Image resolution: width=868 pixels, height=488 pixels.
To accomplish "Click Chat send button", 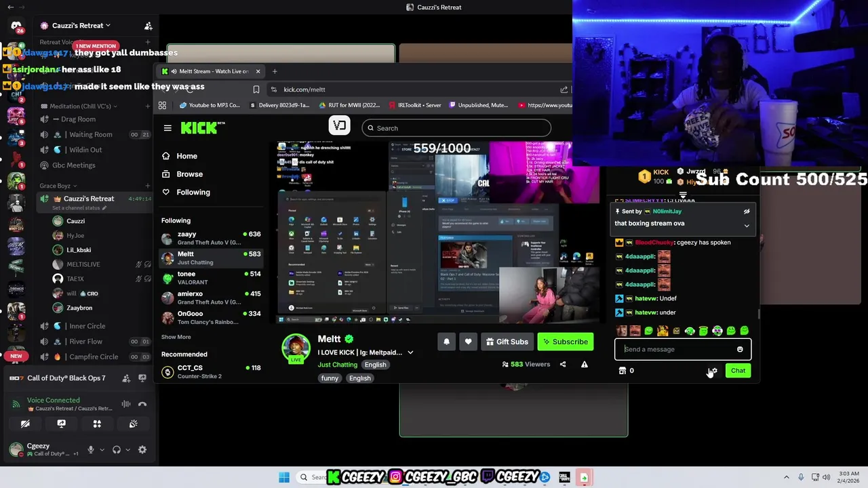I will click(x=738, y=371).
